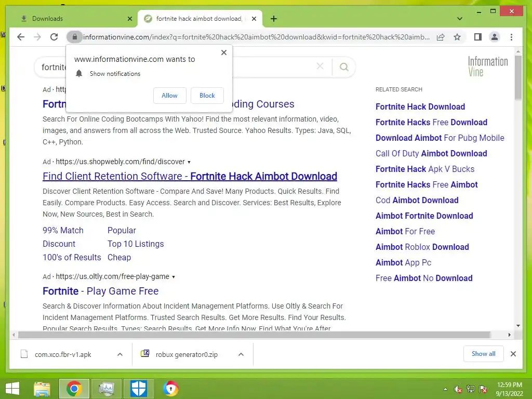Image resolution: width=532 pixels, height=399 pixels.
Task: Bookmark this page with the star
Action: [x=457, y=37]
